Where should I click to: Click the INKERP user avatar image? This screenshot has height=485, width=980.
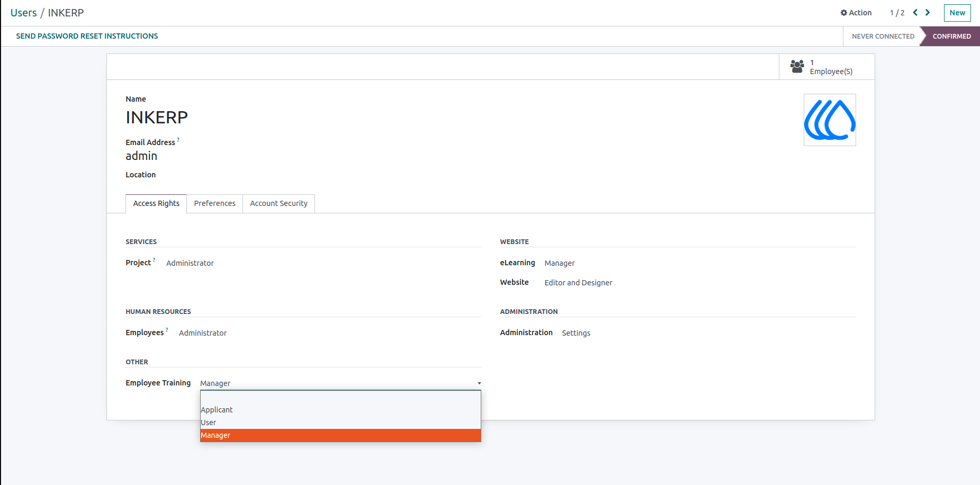coord(830,120)
